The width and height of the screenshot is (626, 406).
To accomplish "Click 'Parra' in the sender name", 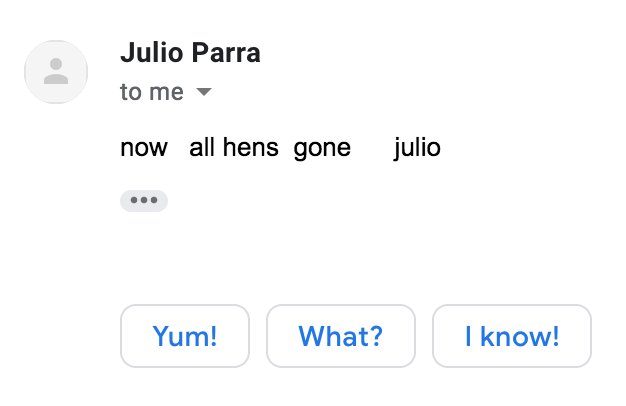I will (x=226, y=53).
